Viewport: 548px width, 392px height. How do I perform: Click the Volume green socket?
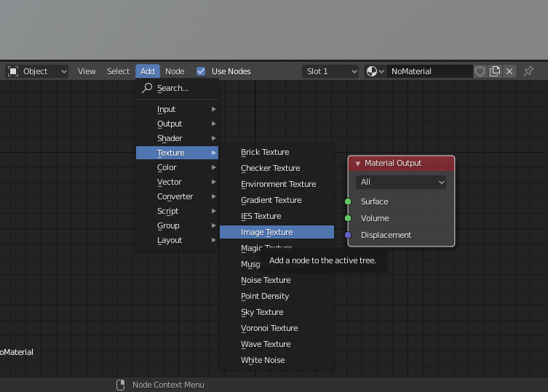tap(348, 218)
